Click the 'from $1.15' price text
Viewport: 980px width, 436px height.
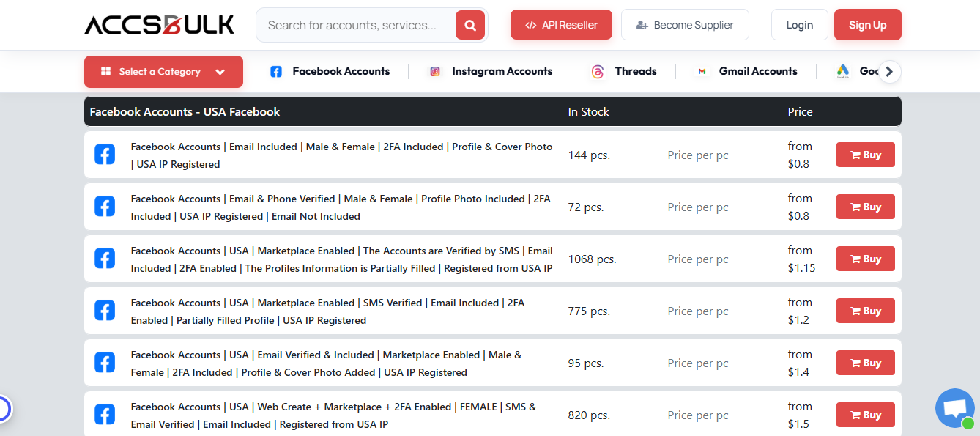802,259
